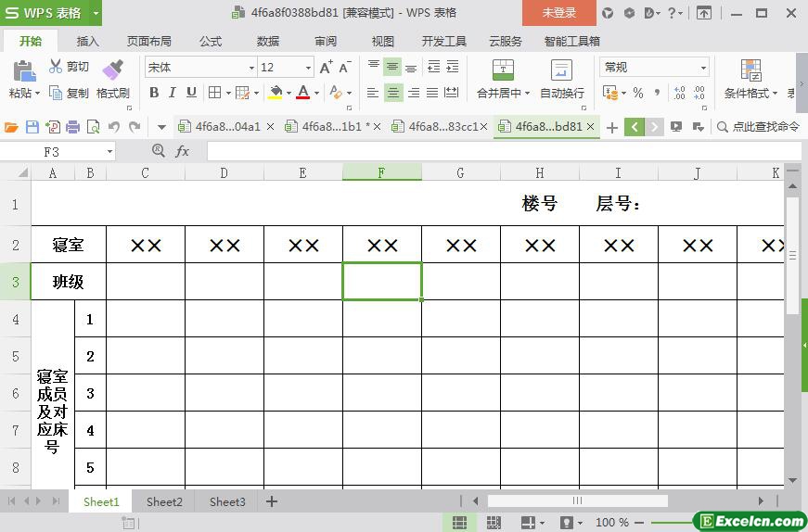Open file with the folder icon
The image size is (808, 532).
point(11,127)
